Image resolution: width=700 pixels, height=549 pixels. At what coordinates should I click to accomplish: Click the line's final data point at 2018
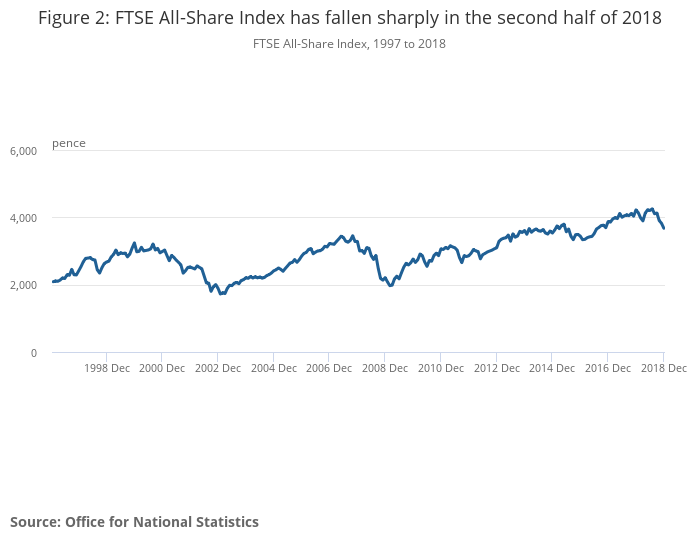pos(664,229)
